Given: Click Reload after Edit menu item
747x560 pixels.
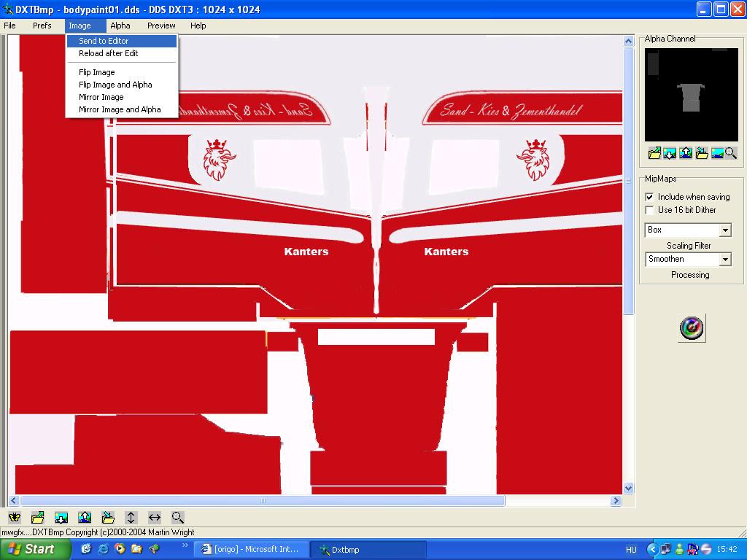Looking at the screenshot, I should 108,53.
